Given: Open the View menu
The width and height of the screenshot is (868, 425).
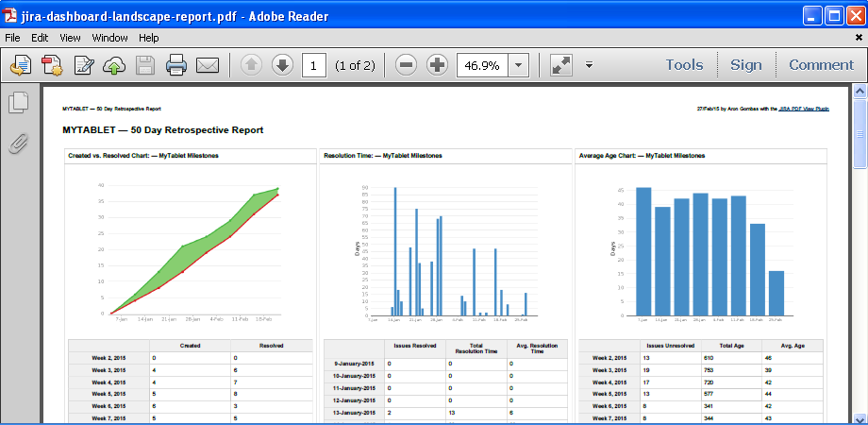Looking at the screenshot, I should (71, 38).
